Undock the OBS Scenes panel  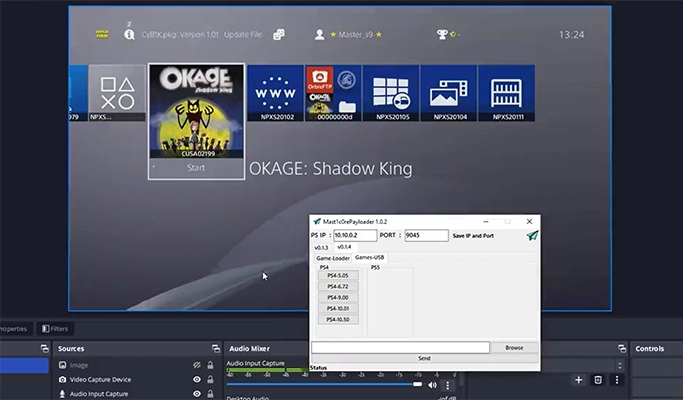pyautogui.click(x=44, y=348)
